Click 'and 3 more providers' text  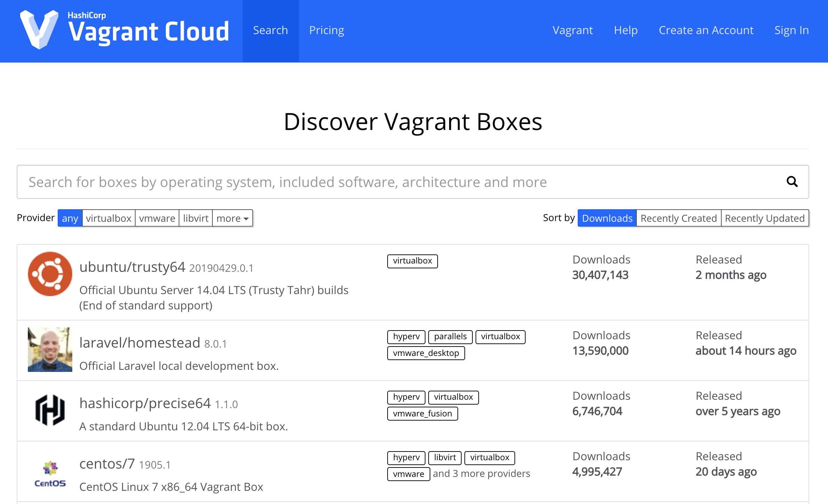point(481,474)
